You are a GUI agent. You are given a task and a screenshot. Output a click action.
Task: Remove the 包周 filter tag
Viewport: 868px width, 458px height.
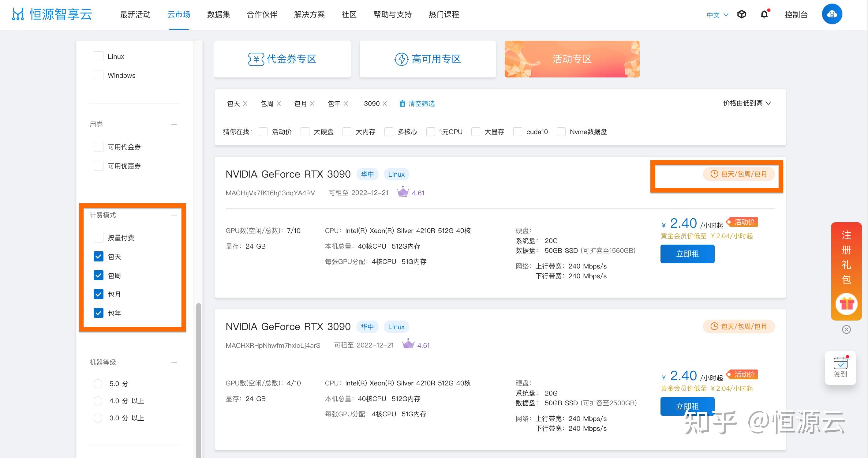pyautogui.click(x=279, y=103)
